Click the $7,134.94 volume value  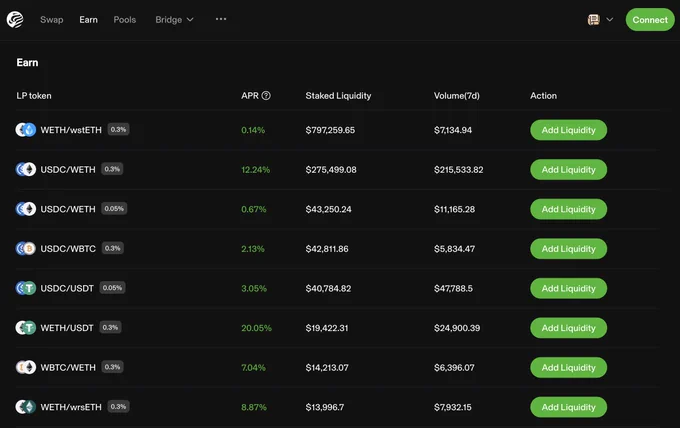(x=453, y=130)
